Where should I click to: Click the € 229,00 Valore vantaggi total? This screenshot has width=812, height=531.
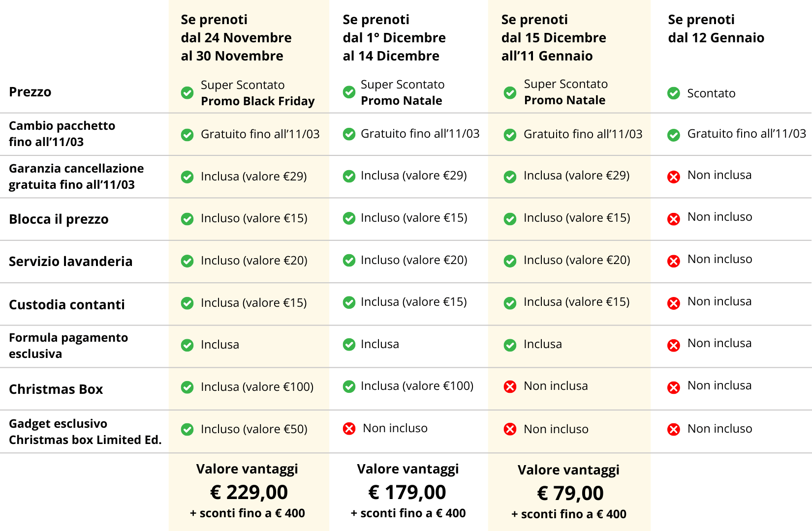click(x=249, y=492)
